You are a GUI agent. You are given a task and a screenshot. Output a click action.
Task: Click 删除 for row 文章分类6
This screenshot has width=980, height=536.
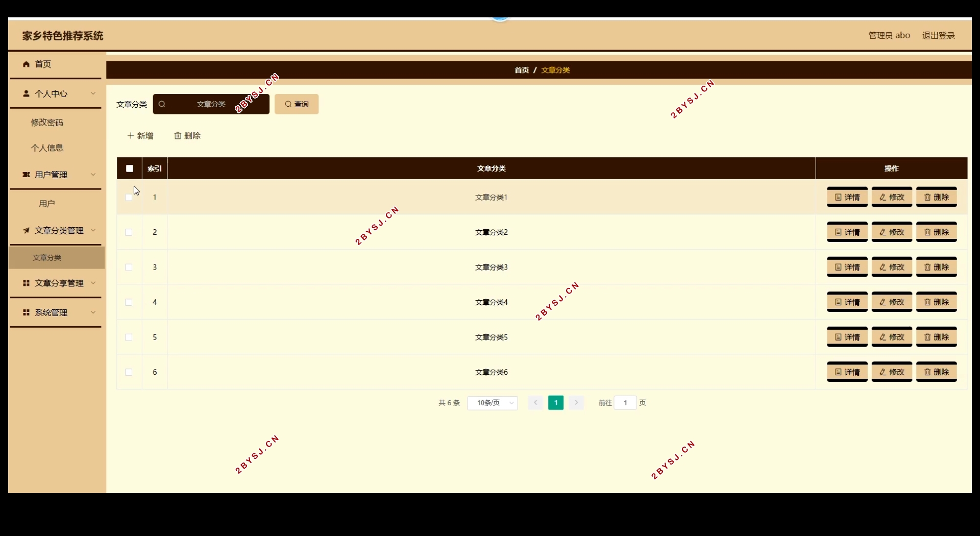[937, 372]
